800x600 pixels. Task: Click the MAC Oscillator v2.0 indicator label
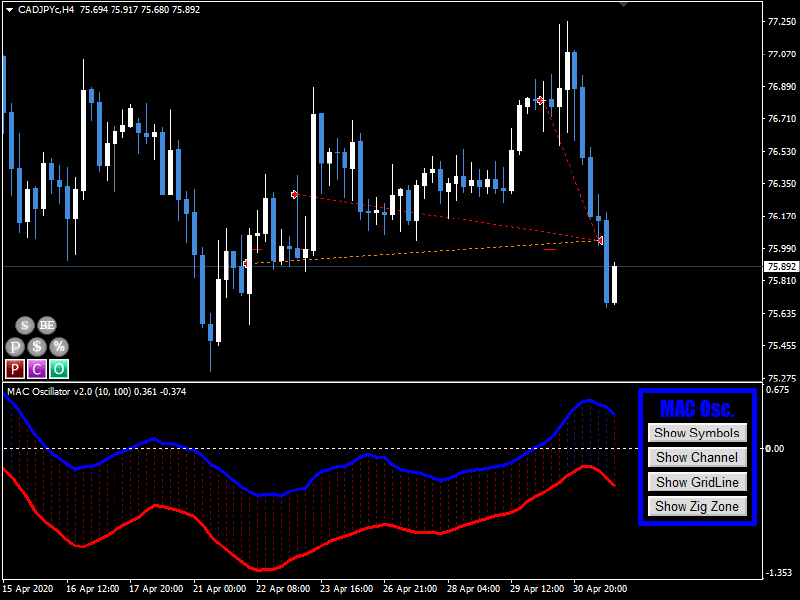[96, 392]
